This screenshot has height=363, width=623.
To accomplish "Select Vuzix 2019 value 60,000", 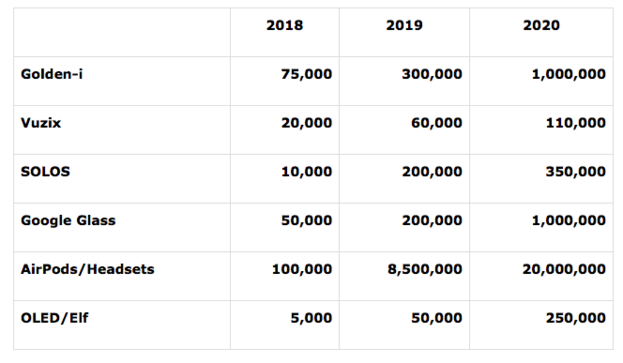I will point(437,123).
